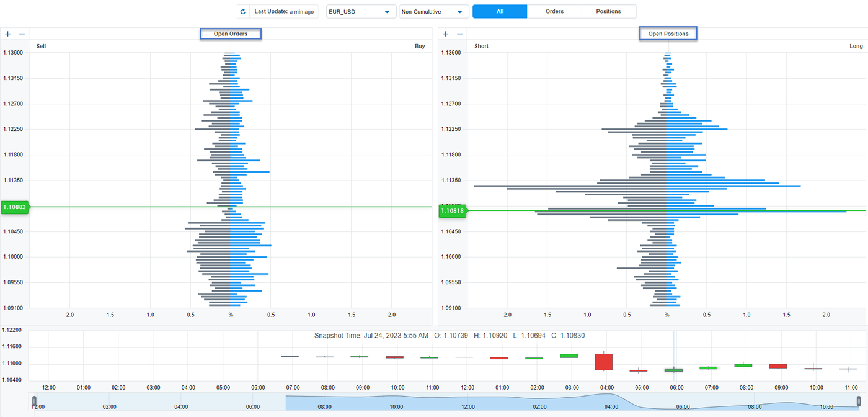Image resolution: width=868 pixels, height=417 pixels.
Task: Click the 1.10818 price marker on positions chart
Action: pyautogui.click(x=453, y=211)
